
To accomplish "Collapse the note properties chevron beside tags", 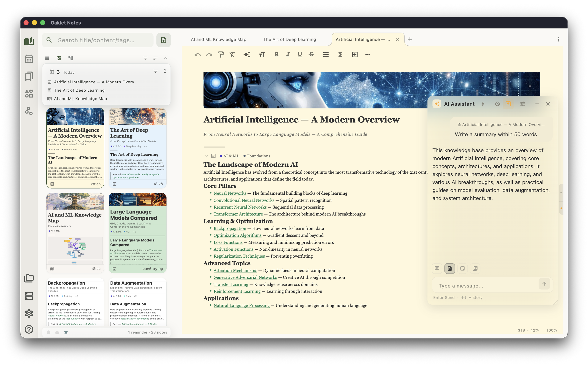I will [x=207, y=156].
